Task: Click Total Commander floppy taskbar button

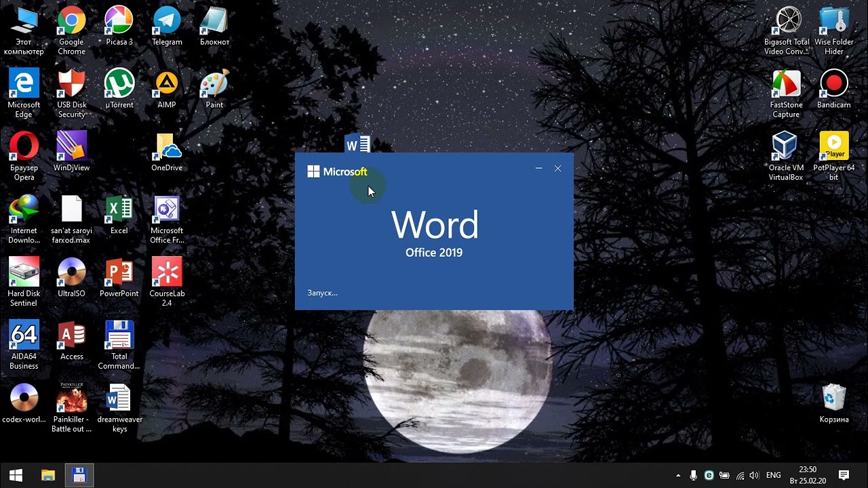Action: (x=79, y=475)
